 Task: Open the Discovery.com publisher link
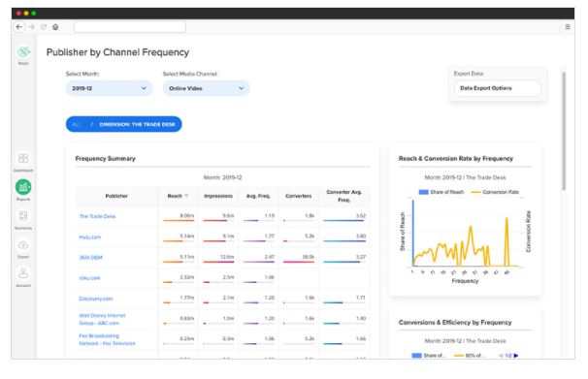click(96, 299)
